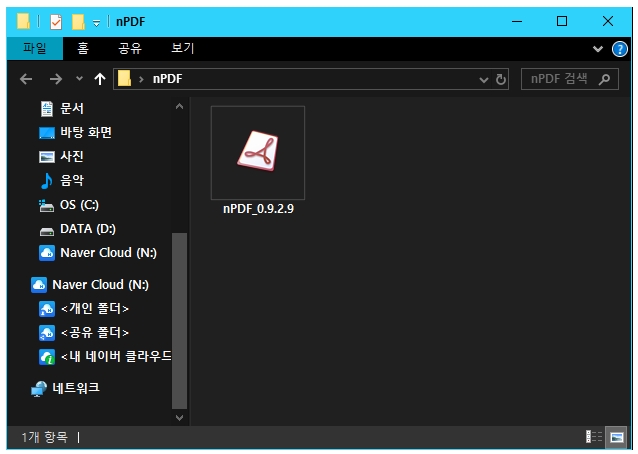This screenshot has height=454, width=638.
Task: Expand the ribbon with the chevron
Action: [x=597, y=49]
